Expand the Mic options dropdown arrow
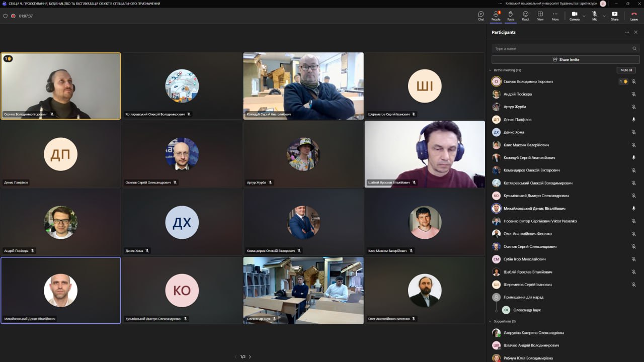The height and width of the screenshot is (362, 644). click(x=603, y=16)
